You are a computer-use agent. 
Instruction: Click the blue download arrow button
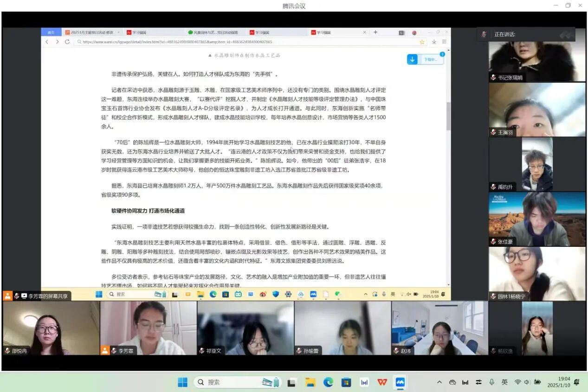tap(412, 59)
